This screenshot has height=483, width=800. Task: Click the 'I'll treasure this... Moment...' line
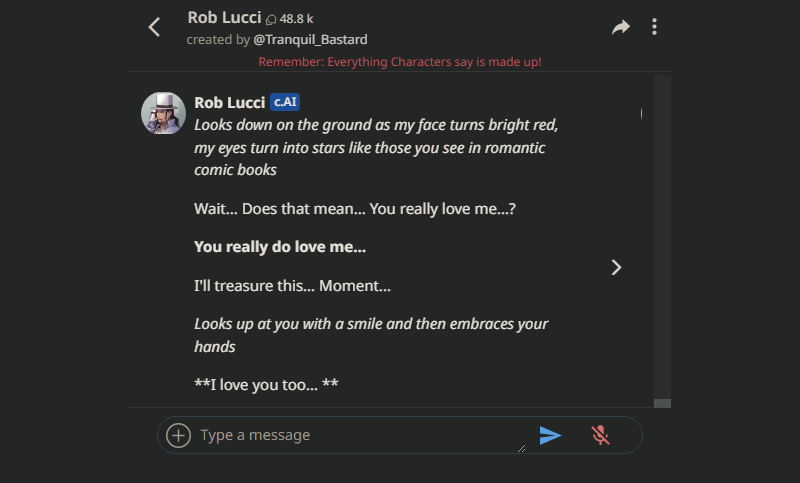(x=292, y=287)
